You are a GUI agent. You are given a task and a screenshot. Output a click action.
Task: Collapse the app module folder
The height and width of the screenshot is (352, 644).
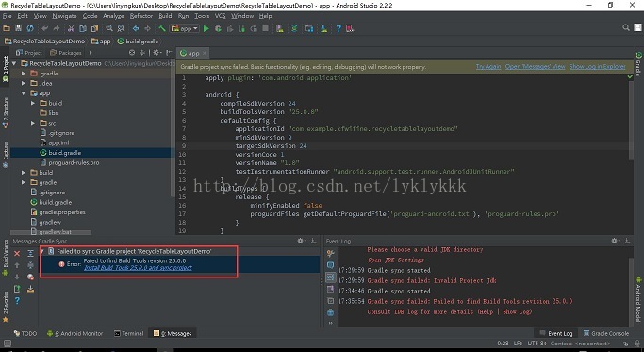pyautogui.click(x=24, y=92)
